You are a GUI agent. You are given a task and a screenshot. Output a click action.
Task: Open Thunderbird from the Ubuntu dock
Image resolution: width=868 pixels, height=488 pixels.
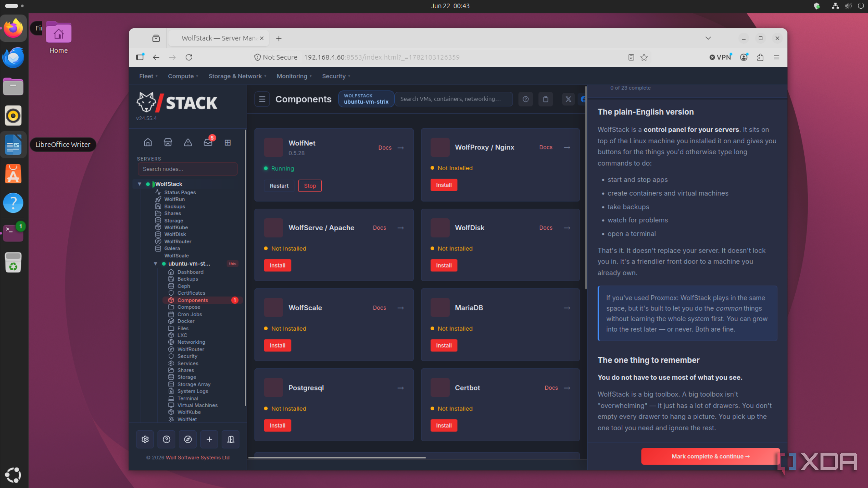coord(13,58)
